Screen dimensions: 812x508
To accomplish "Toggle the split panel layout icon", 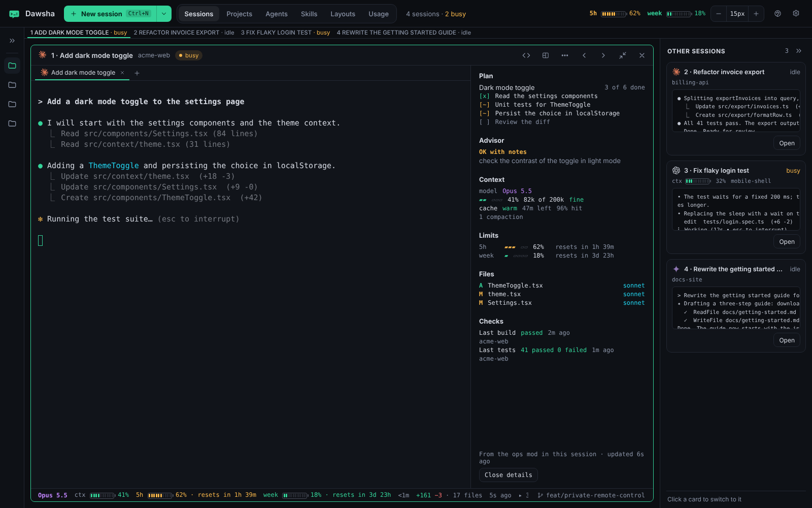I will pyautogui.click(x=546, y=55).
